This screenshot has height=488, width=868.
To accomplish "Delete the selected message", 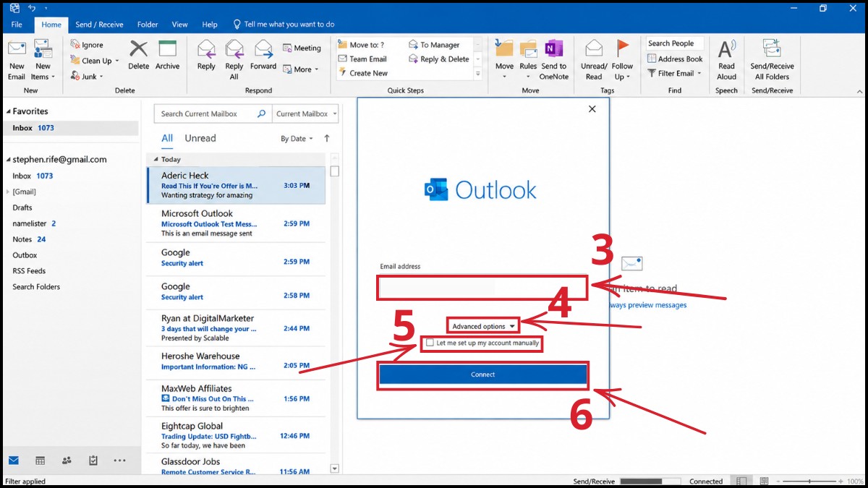I will point(138,55).
